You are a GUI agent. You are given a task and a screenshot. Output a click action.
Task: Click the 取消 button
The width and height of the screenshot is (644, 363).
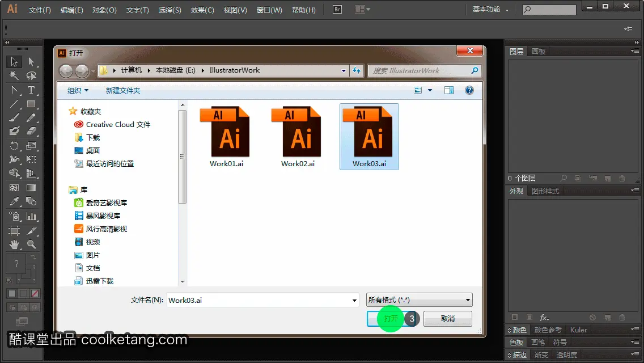pos(448,319)
